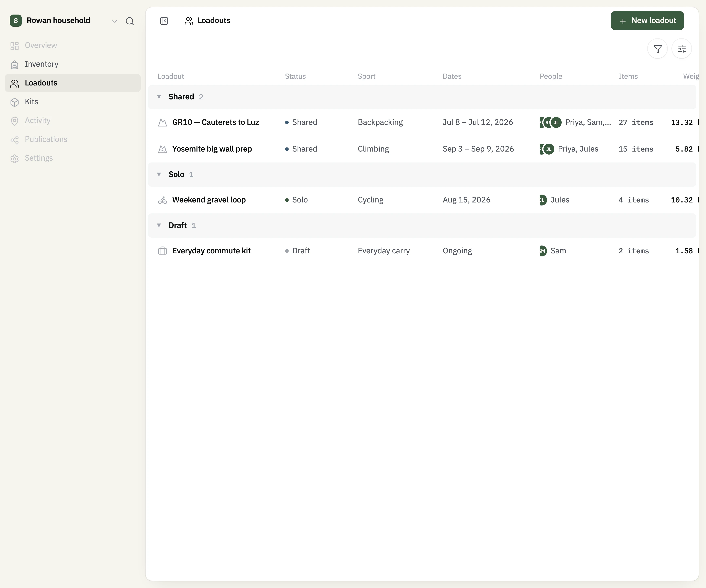Click the Dates column header
Screen dimensions: 706x588
(x=452, y=76)
